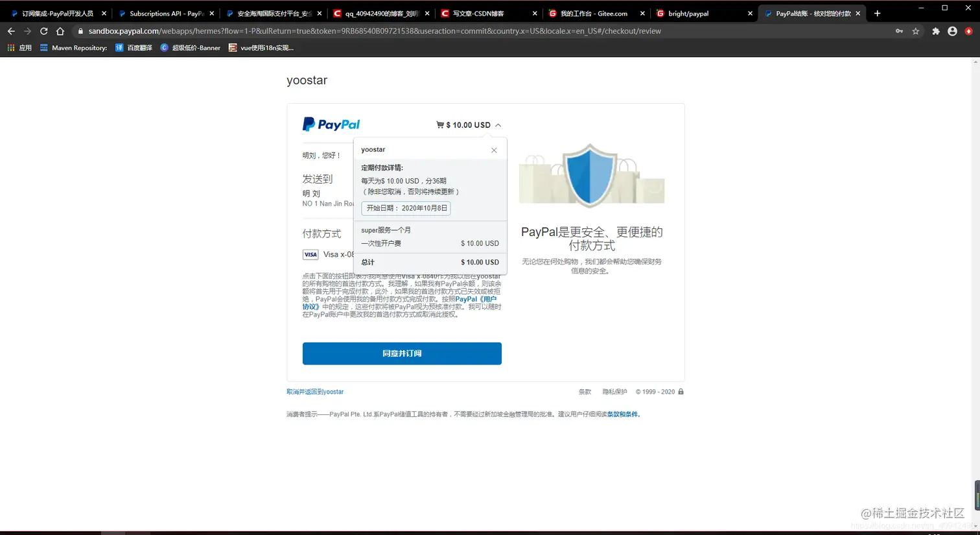Open the browser profile account icon
Screen dimensions: 980x535
pos(952,31)
